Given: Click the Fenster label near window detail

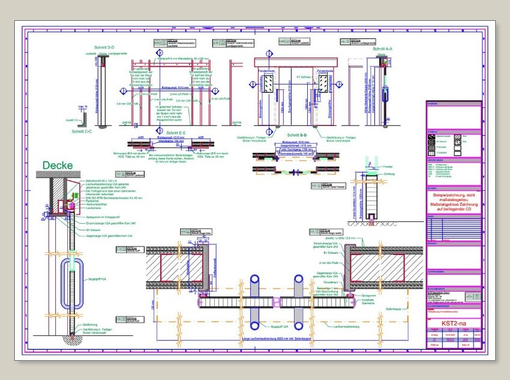Looking at the screenshot, I should pos(388,167).
